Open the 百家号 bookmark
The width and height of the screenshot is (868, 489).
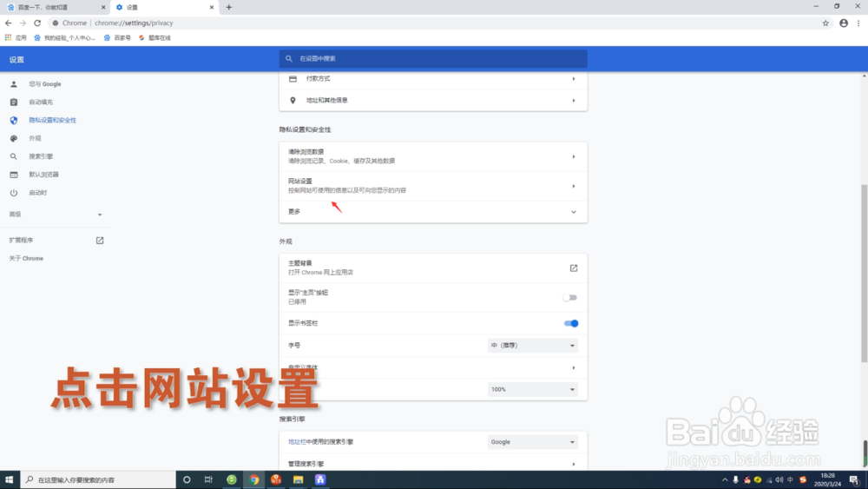[x=117, y=37]
